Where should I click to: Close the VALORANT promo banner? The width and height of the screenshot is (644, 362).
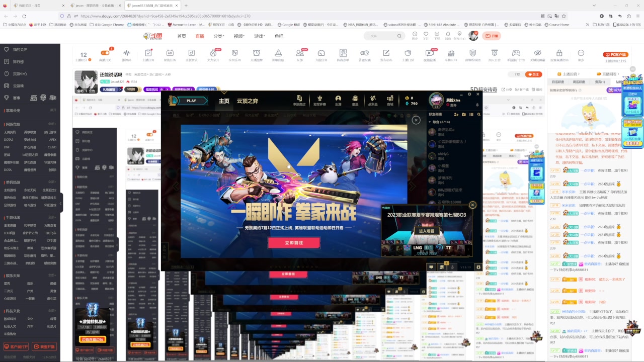pyautogui.click(x=416, y=120)
